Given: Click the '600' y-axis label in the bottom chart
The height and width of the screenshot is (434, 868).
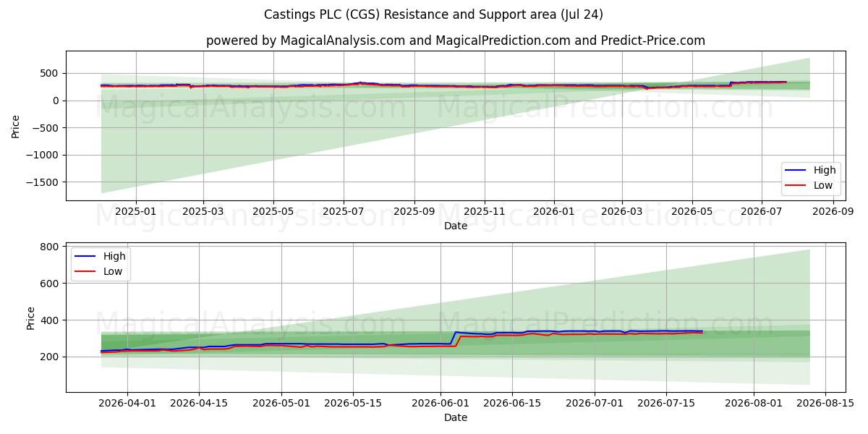Looking at the screenshot, I should click(51, 284).
